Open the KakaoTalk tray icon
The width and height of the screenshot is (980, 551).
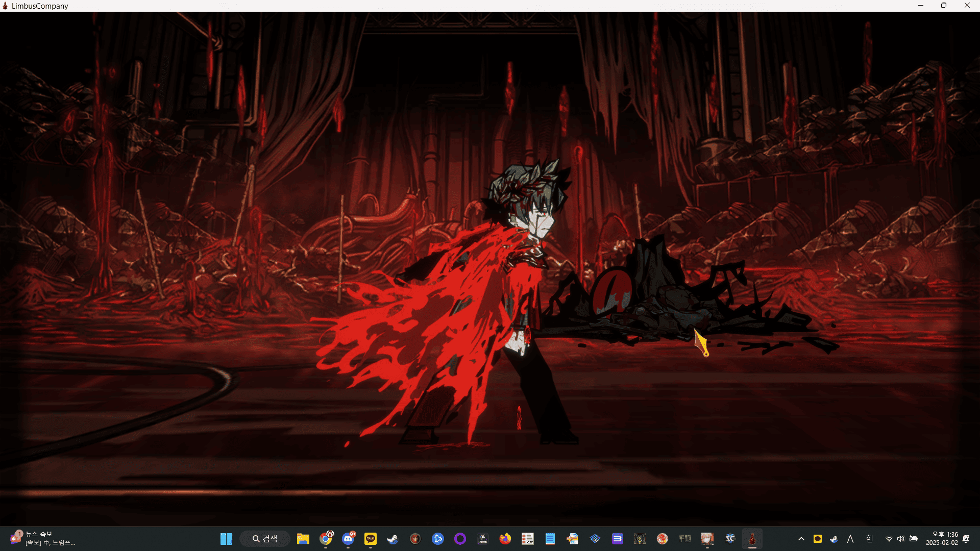[818, 539]
